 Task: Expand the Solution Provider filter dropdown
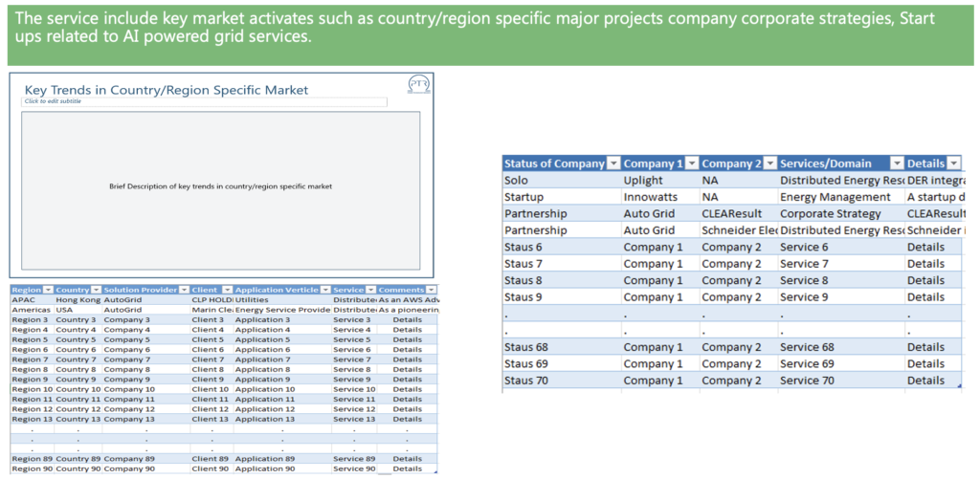pyautogui.click(x=183, y=290)
